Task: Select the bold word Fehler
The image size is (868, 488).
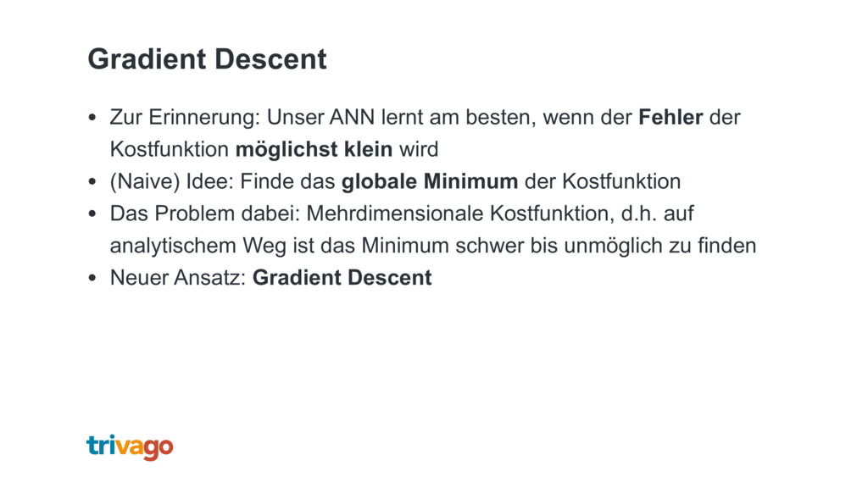Action: coord(670,117)
